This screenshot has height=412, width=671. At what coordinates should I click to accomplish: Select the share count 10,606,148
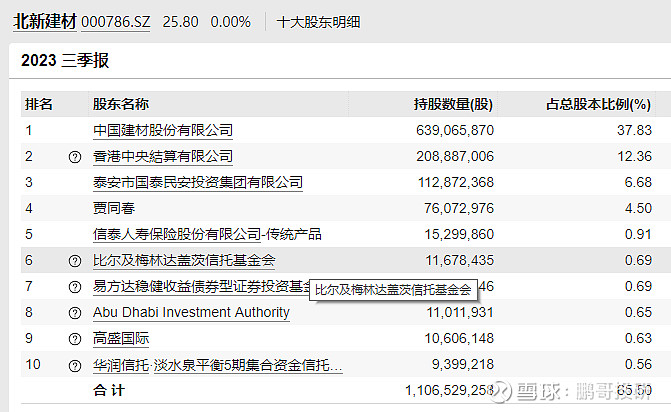click(x=459, y=338)
